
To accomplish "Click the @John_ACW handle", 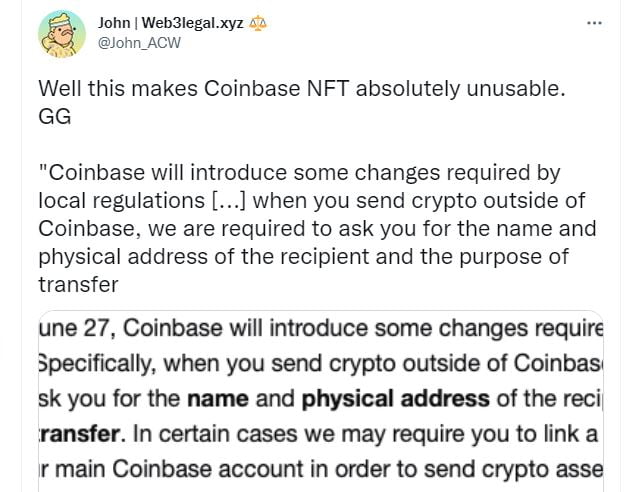I will (x=139, y=43).
